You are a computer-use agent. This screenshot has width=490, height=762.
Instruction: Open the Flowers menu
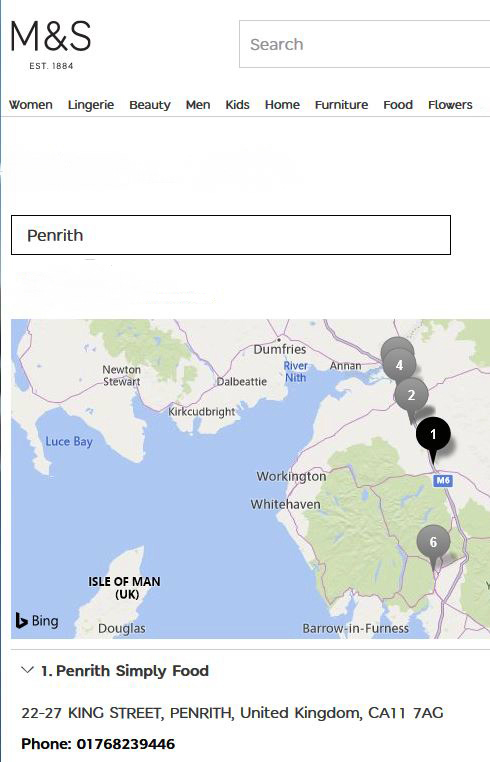point(450,104)
